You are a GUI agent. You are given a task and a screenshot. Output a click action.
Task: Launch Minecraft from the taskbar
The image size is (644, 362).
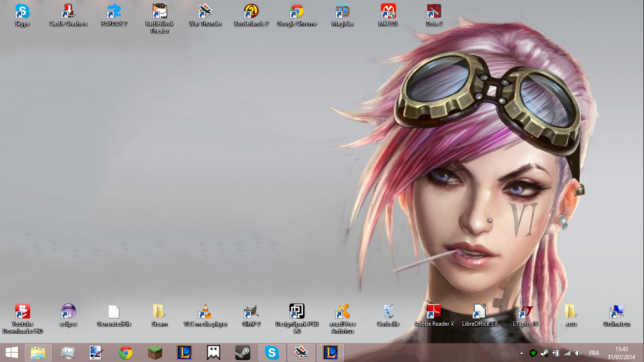[x=155, y=352]
